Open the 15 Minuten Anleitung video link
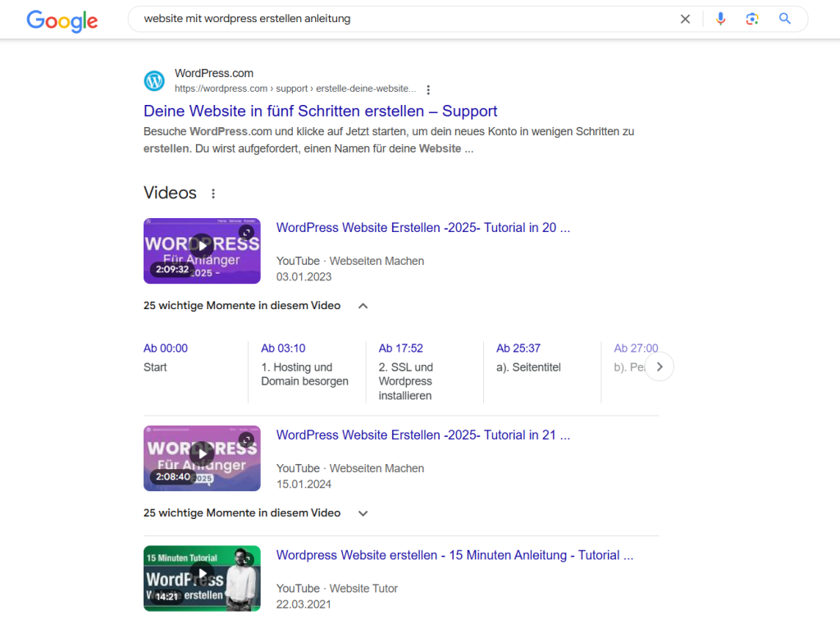This screenshot has width=840, height=624. 454,555
